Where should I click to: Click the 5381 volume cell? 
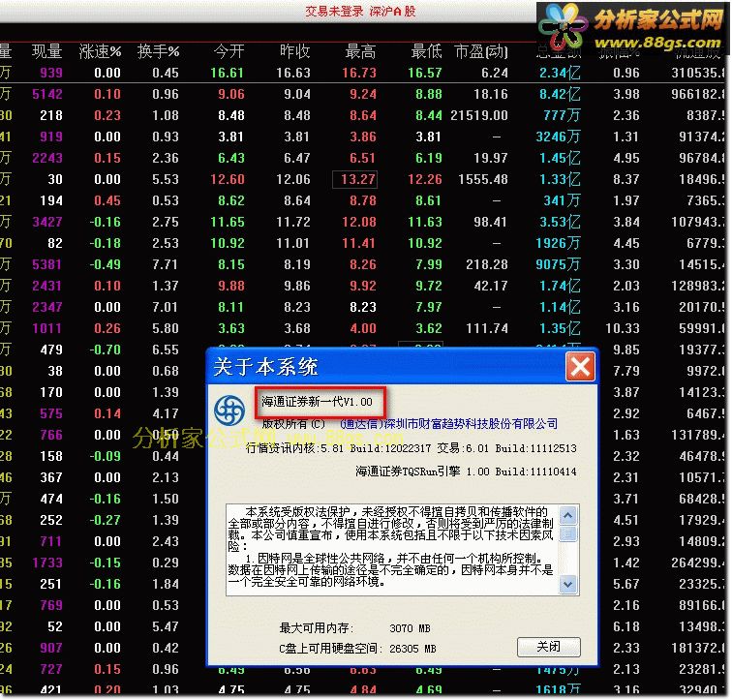47,264
